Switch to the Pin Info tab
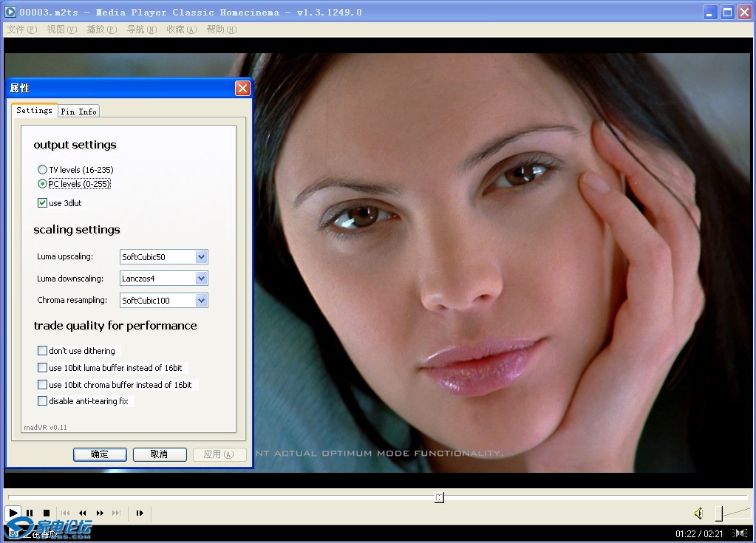The height and width of the screenshot is (543, 756). 78,112
